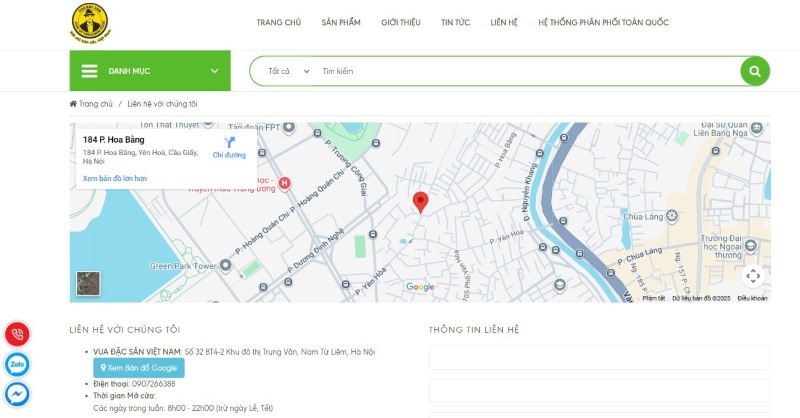Click the Vua Đặc Sản site logo
Screen dimensions: 800x418
(x=90, y=23)
